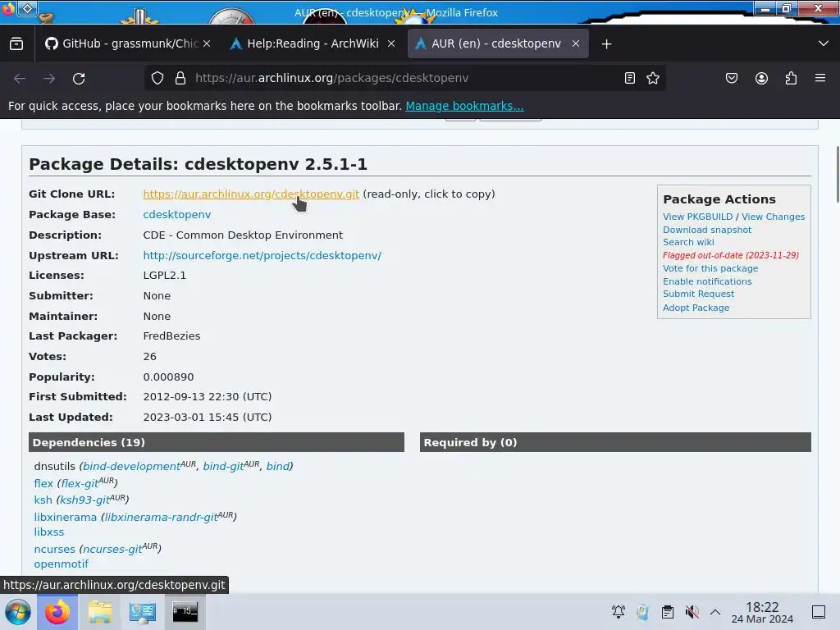840x630 pixels.
Task: Close the GitHub grassmunk tab
Action: click(x=207, y=44)
